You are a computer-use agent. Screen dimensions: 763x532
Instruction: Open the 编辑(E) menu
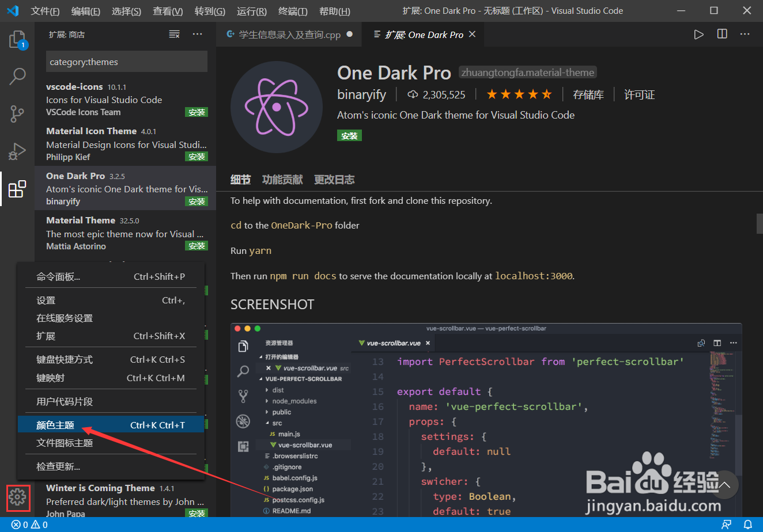pyautogui.click(x=85, y=11)
